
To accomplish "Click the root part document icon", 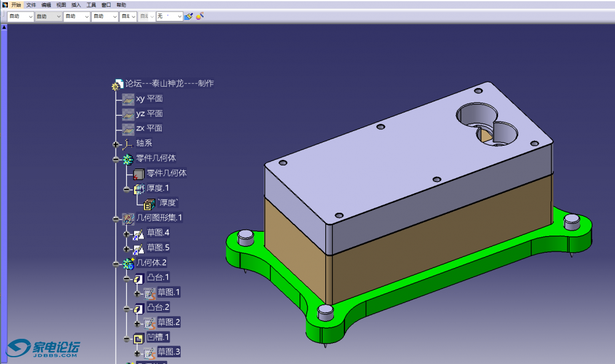I will coord(118,85).
